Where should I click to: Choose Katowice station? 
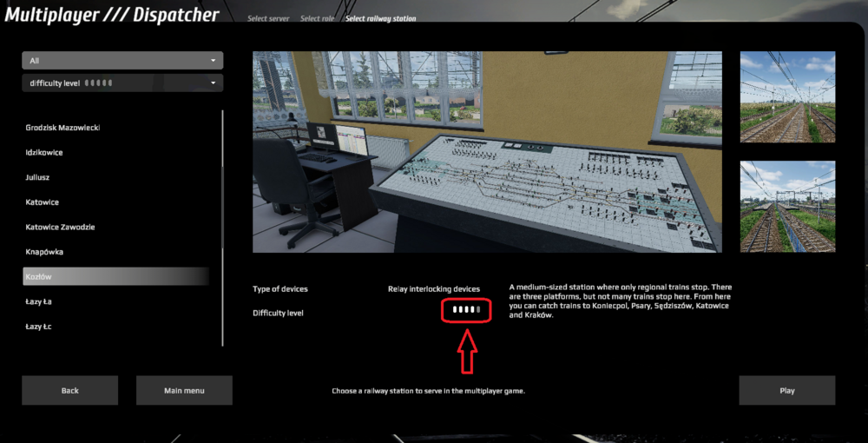point(42,202)
